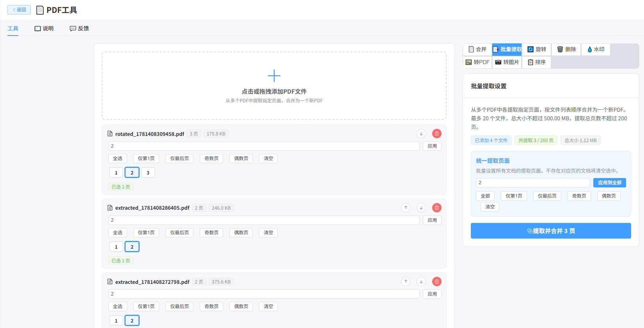
Task: Click the 已添加 4 个文件 tag
Action: point(491,141)
